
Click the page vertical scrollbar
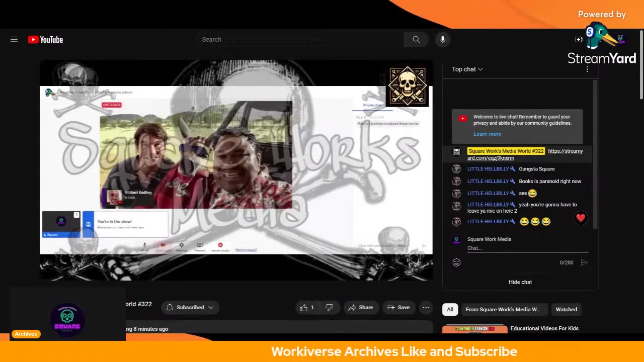point(641,65)
